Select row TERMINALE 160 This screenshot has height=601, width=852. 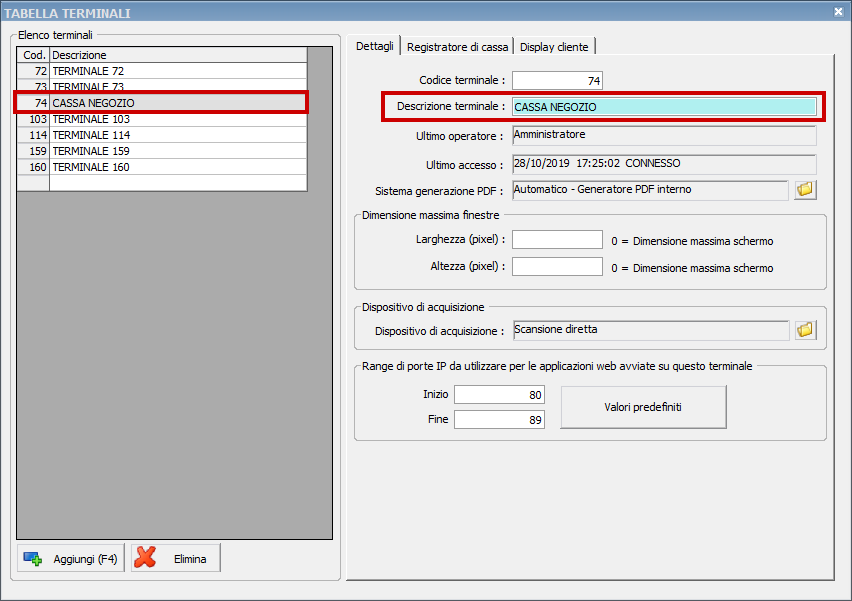tap(162, 167)
